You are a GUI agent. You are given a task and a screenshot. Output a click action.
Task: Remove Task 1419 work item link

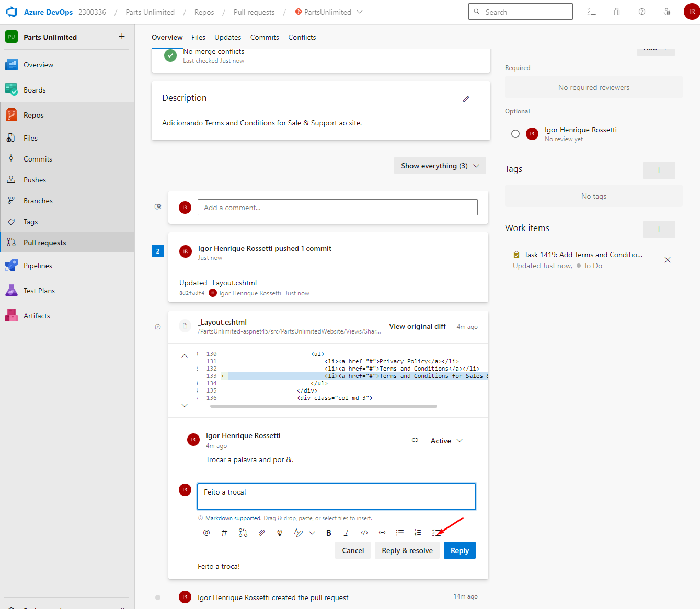(x=668, y=260)
